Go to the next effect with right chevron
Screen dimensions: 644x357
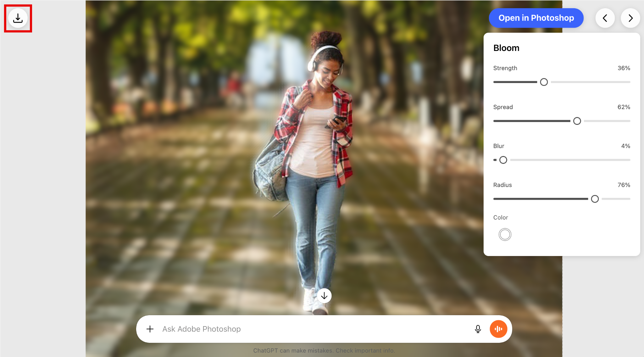point(630,18)
